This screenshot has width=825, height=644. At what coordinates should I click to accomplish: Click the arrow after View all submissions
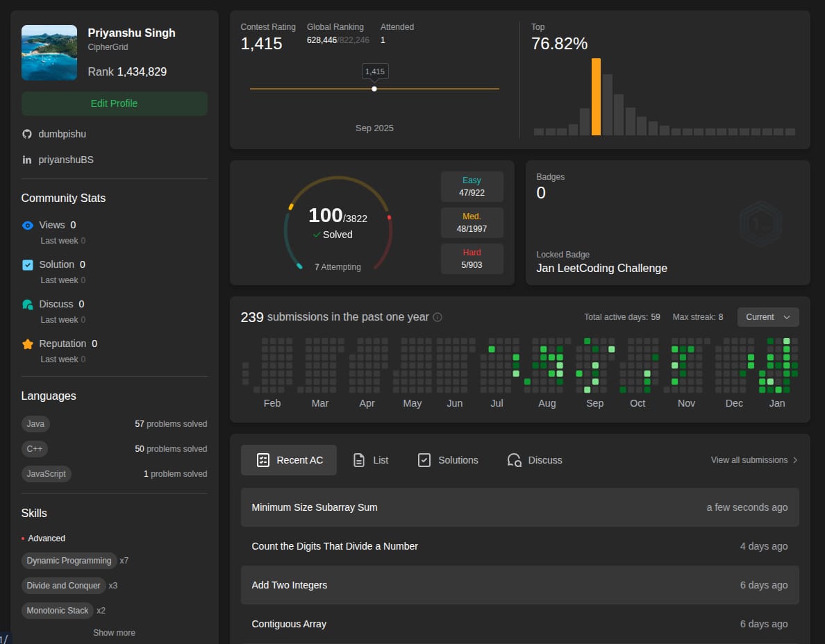pyautogui.click(x=795, y=460)
